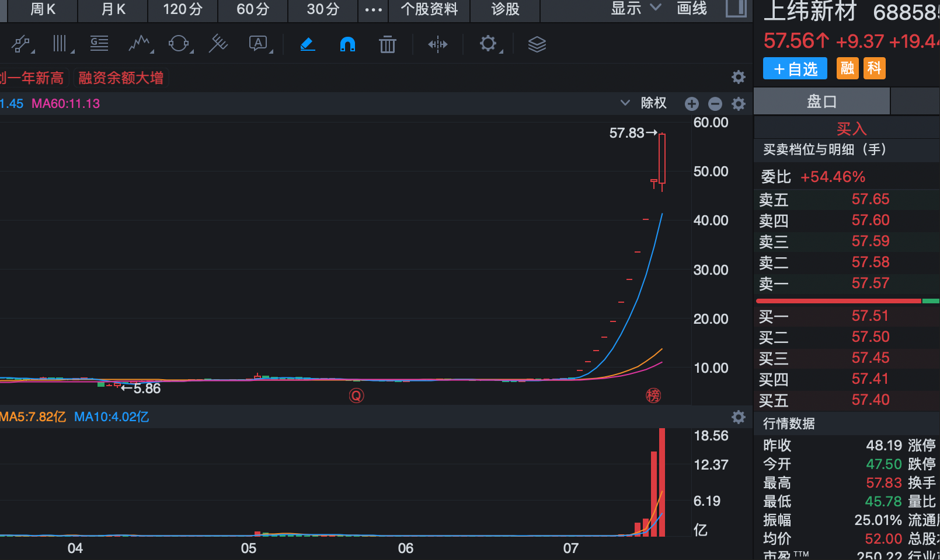This screenshot has width=940, height=560.
Task: Select the 卖四 price 57.60
Action: coord(871,220)
